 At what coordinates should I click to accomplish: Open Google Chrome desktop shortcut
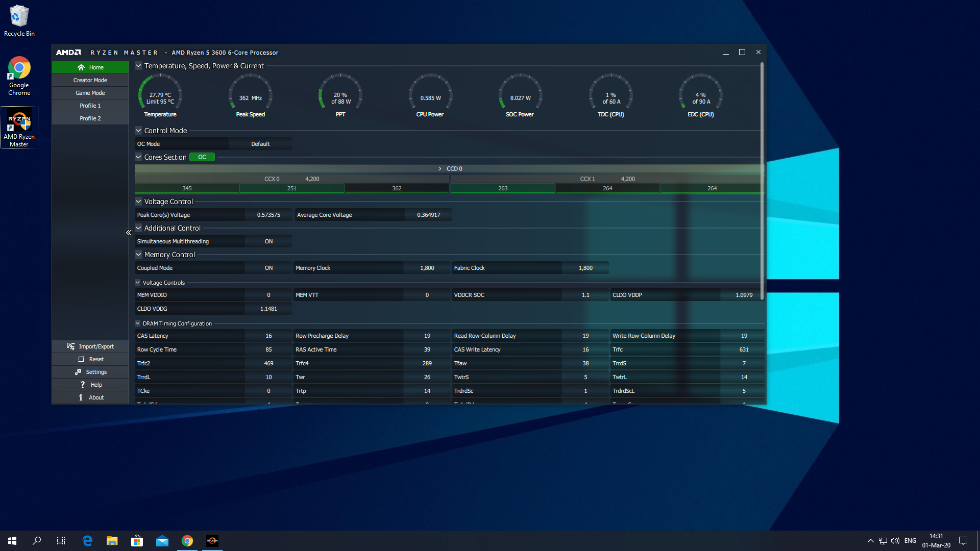click(x=19, y=77)
